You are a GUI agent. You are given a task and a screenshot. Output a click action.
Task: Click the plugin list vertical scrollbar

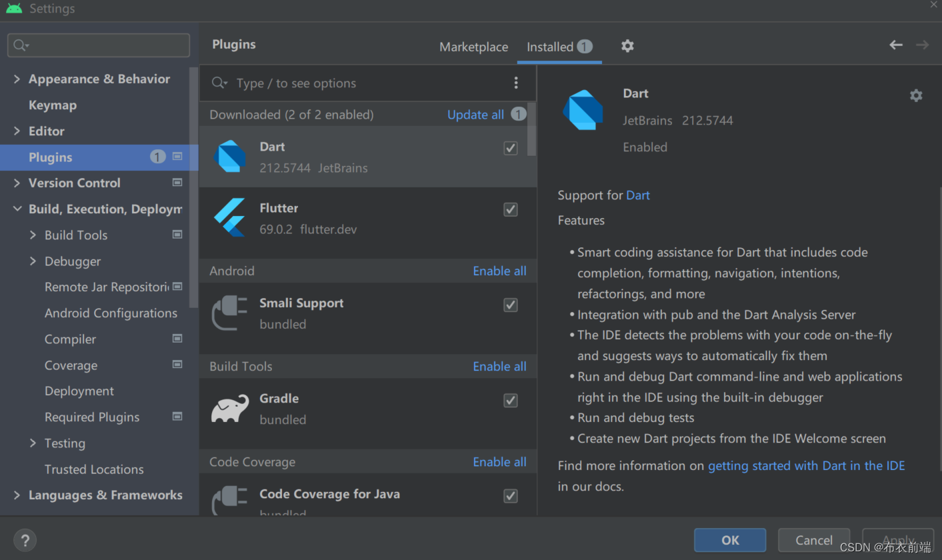click(531, 129)
